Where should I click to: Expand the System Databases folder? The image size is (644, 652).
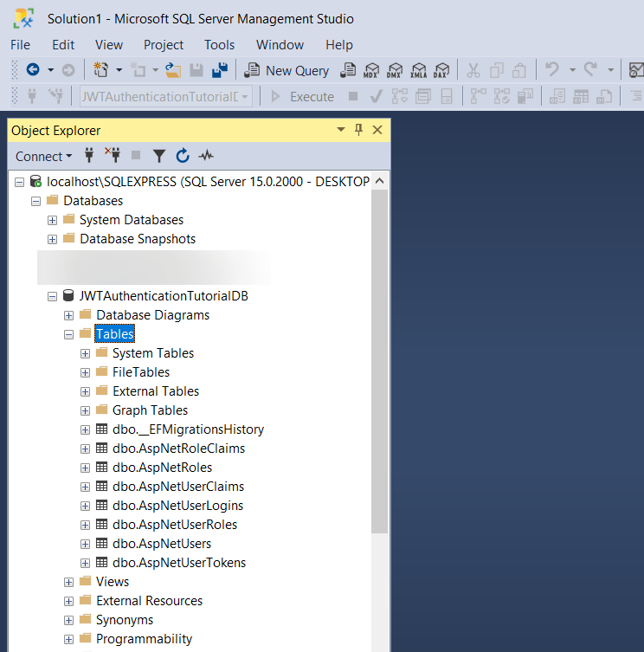tap(53, 221)
